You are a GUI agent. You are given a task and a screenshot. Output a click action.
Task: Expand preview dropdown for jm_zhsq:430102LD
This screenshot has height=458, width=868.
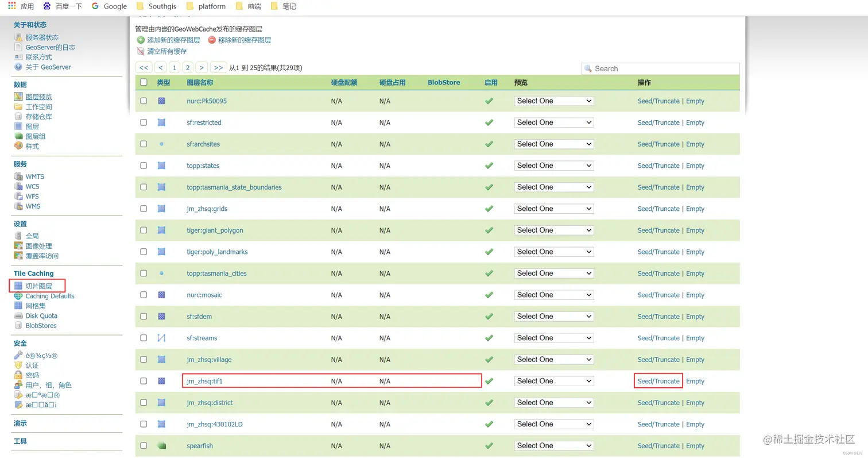553,424
